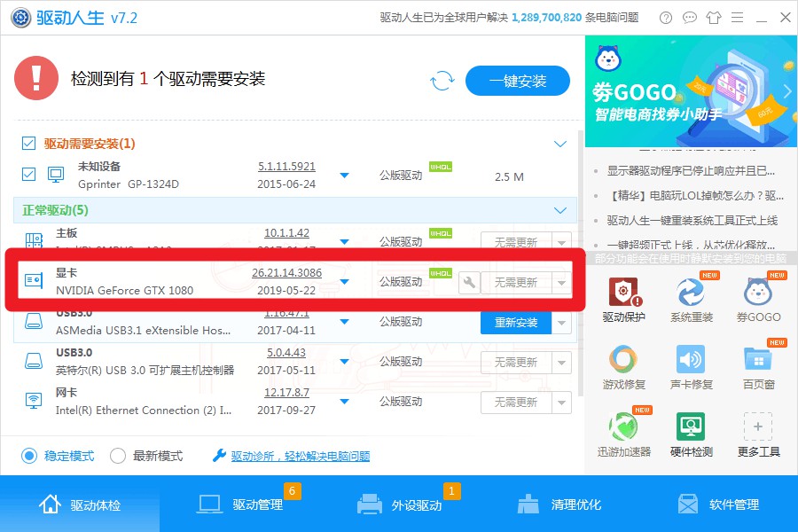Click the ASMedia USB3.1 device icon

pyautogui.click(x=34, y=321)
